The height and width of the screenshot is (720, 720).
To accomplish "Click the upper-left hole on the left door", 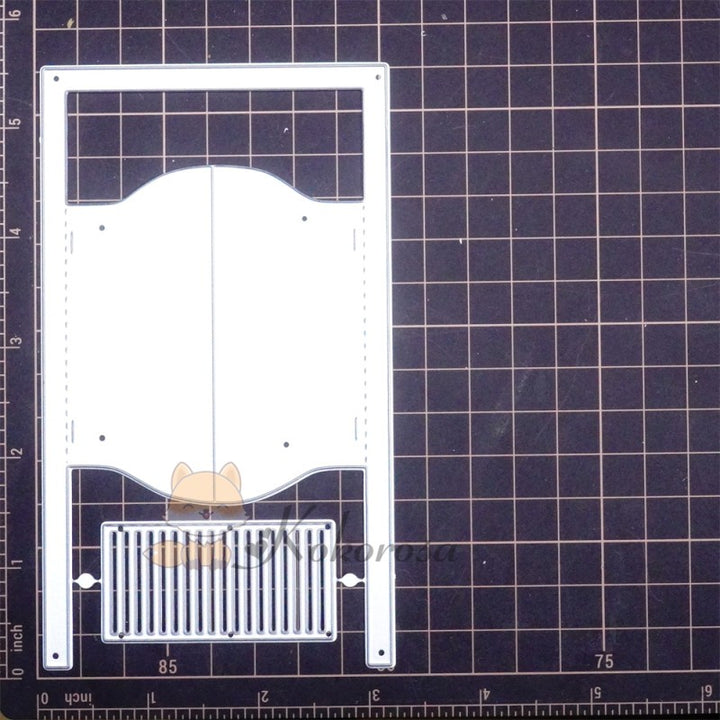I will pos(102,228).
